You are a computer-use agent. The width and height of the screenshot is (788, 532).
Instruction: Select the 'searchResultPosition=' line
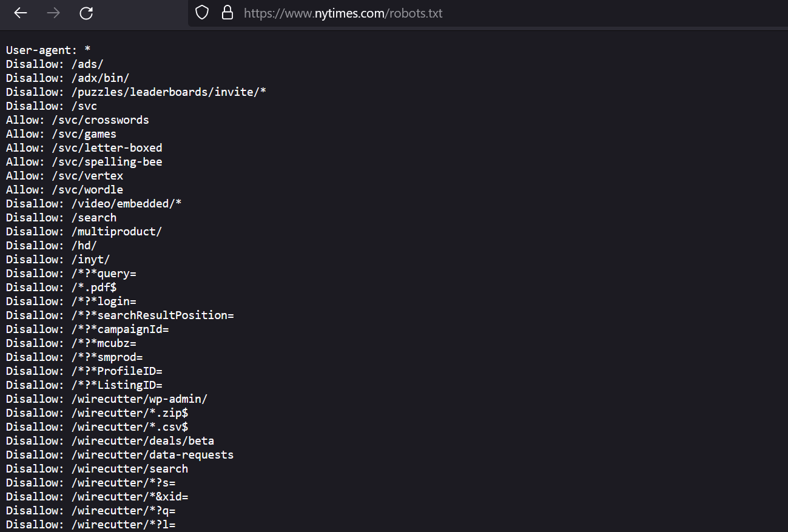pyautogui.click(x=120, y=315)
